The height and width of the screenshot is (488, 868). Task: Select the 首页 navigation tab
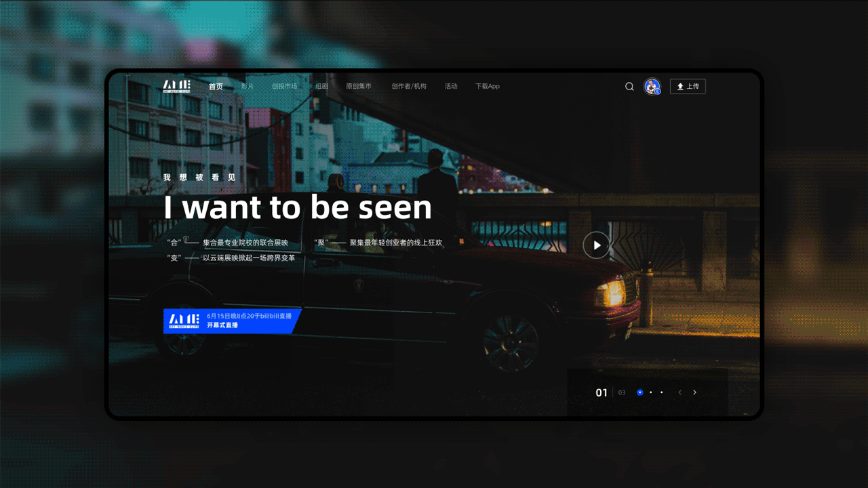coord(216,86)
